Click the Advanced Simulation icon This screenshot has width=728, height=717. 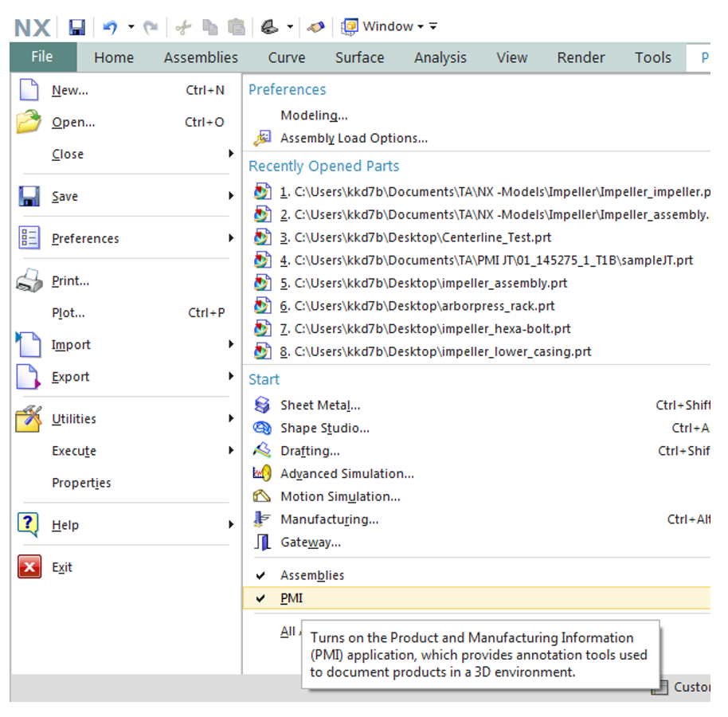tap(262, 473)
